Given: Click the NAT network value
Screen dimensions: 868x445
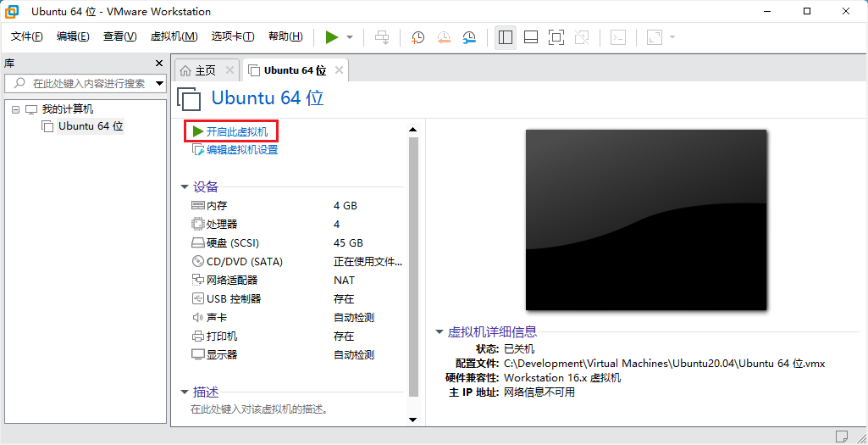Looking at the screenshot, I should pos(345,281).
